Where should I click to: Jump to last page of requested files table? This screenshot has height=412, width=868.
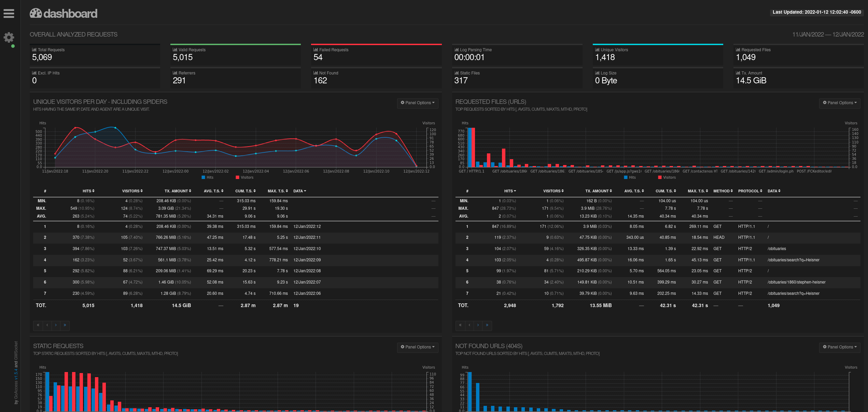tap(487, 325)
